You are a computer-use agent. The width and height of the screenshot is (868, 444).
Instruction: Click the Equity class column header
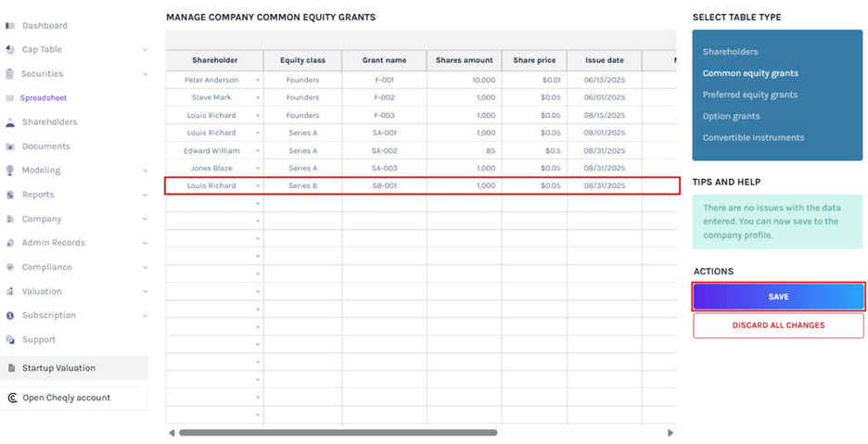pyautogui.click(x=303, y=60)
